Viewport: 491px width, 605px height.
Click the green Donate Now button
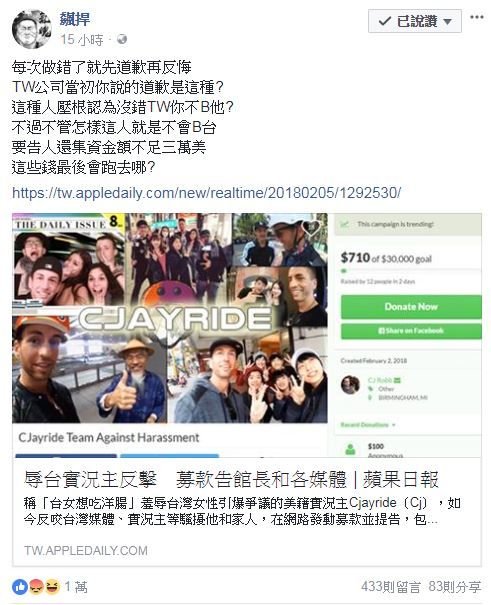point(411,307)
